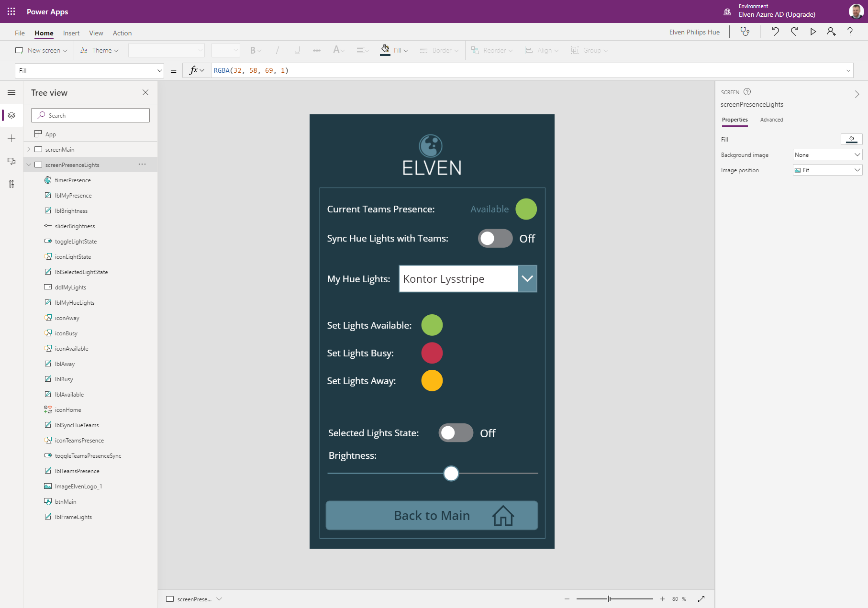Open the Background image dropdown
Image resolution: width=868 pixels, height=608 pixels.
pyautogui.click(x=828, y=155)
